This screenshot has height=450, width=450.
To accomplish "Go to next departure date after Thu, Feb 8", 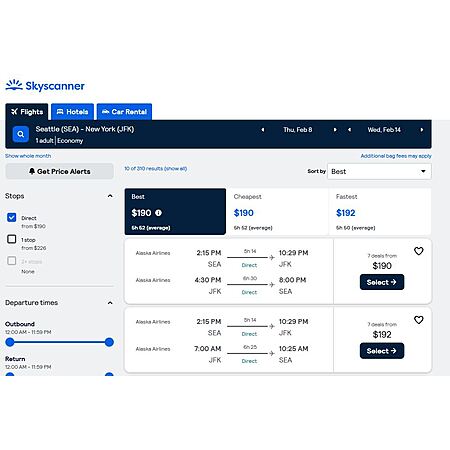I will coord(335,130).
